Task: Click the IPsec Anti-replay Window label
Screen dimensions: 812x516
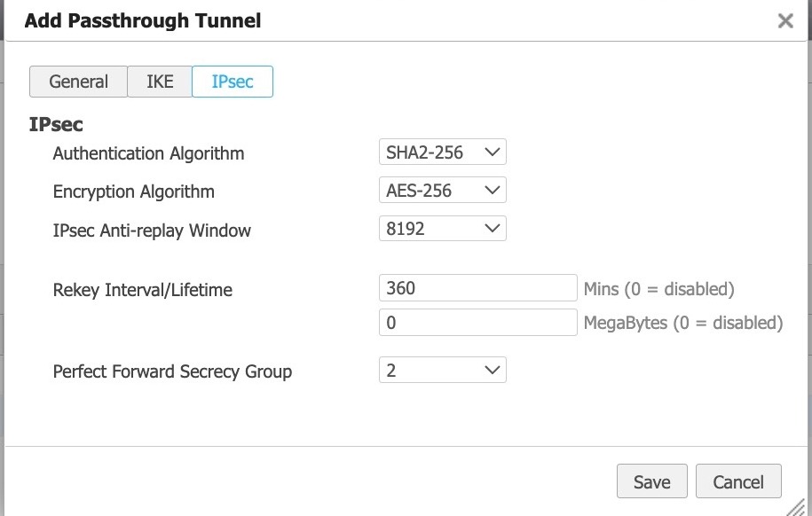Action: click(152, 231)
